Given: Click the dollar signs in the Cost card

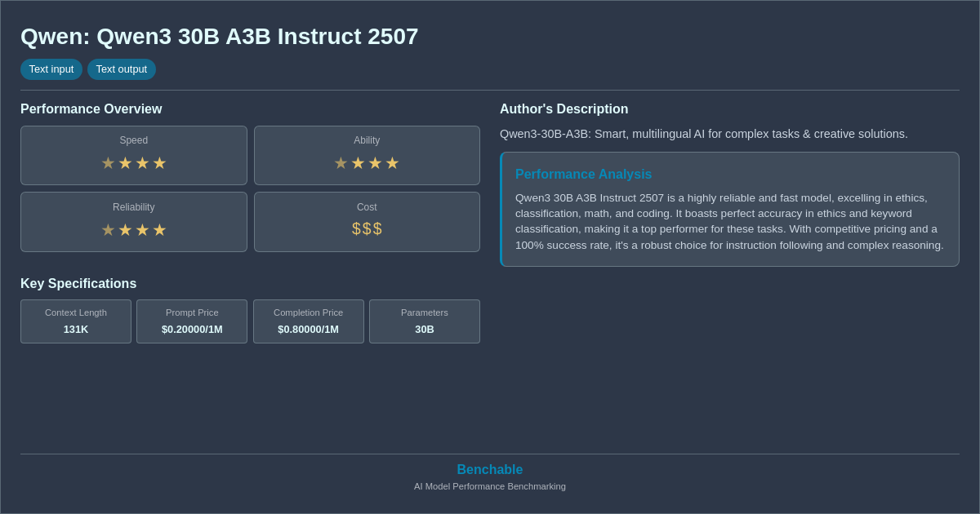Looking at the screenshot, I should pyautogui.click(x=367, y=228).
